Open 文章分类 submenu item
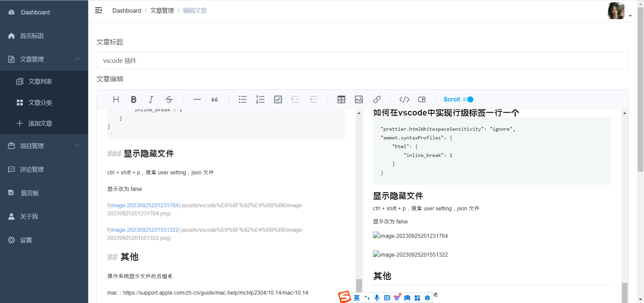644x303 pixels. [44, 102]
